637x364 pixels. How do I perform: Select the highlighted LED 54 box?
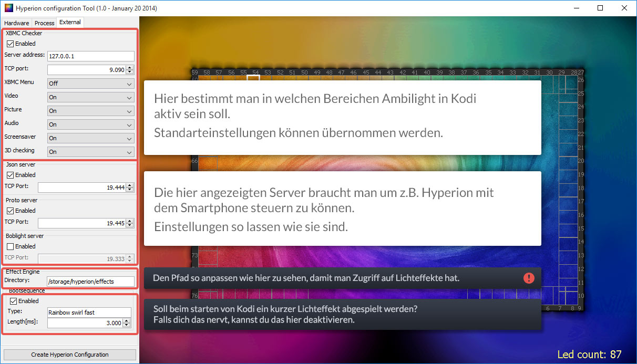point(253,78)
